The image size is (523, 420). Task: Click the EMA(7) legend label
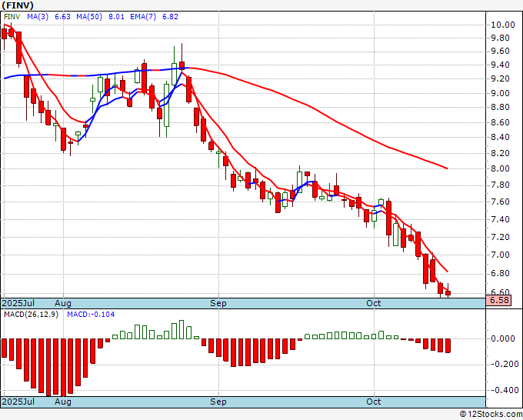click(x=143, y=17)
